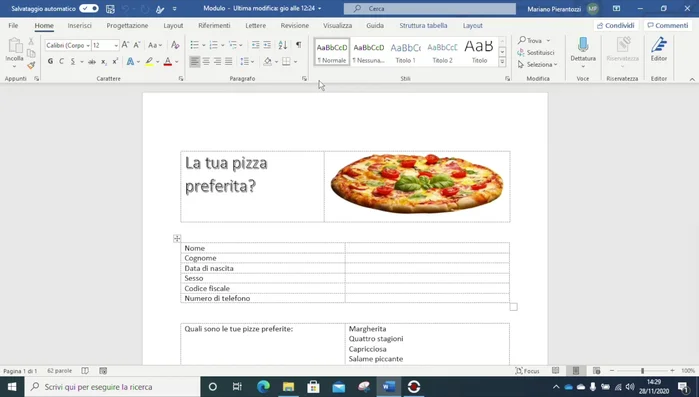Decrease font size with A-down icon
Viewport: 699px width, 397px height.
(x=137, y=45)
